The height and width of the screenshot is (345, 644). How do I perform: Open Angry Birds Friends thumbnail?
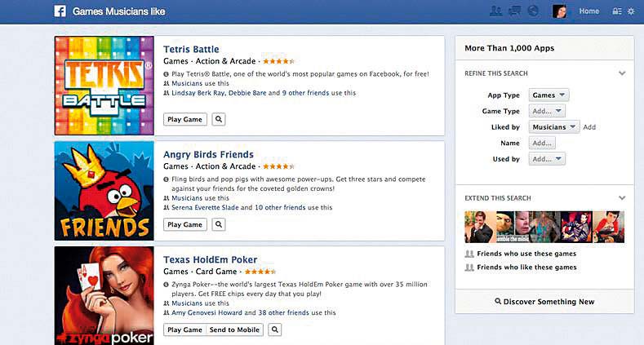tap(104, 191)
